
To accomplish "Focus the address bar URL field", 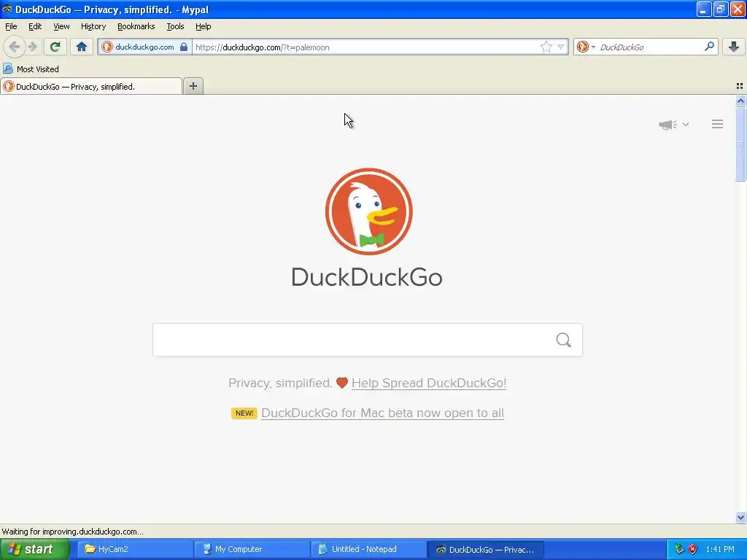I will pyautogui.click(x=365, y=47).
